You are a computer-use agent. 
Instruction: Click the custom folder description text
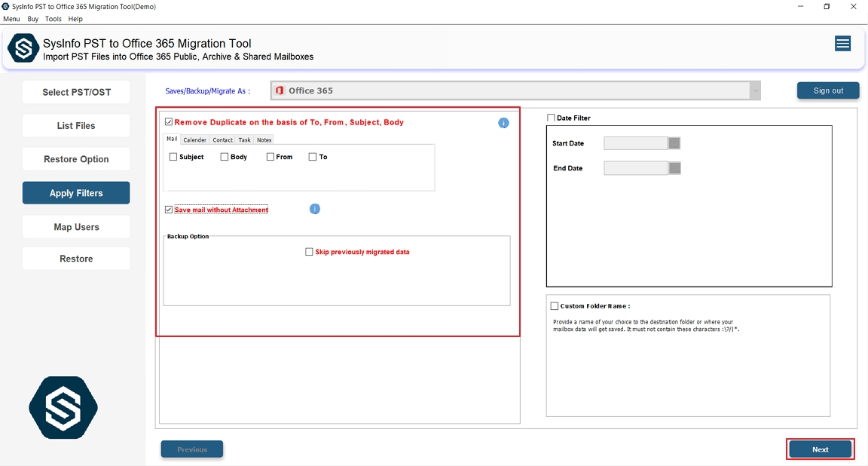[x=646, y=325]
